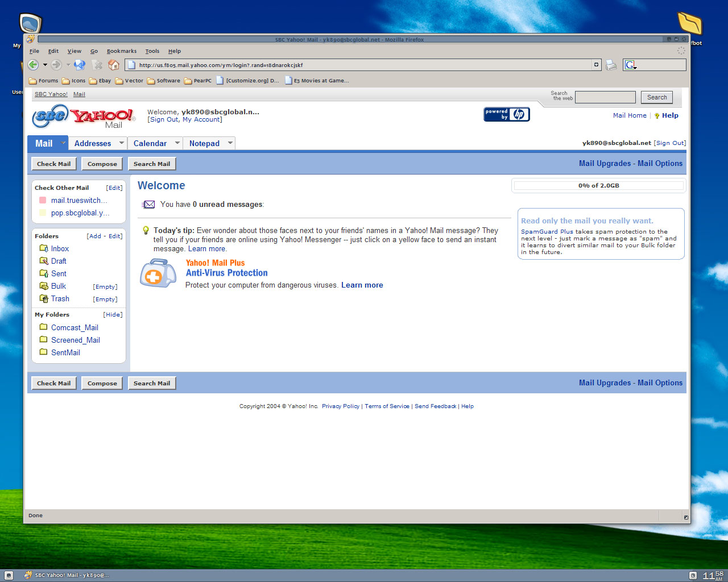Click the Stop loading icon
Screen dimensions: 728x582
coord(97,65)
